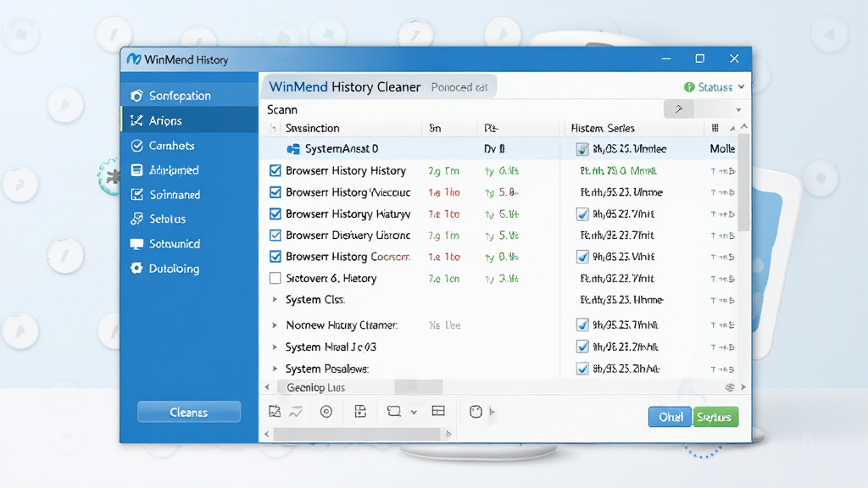This screenshot has width=868, height=488.
Task: Expand the System Posalewe tree node
Action: click(275, 369)
